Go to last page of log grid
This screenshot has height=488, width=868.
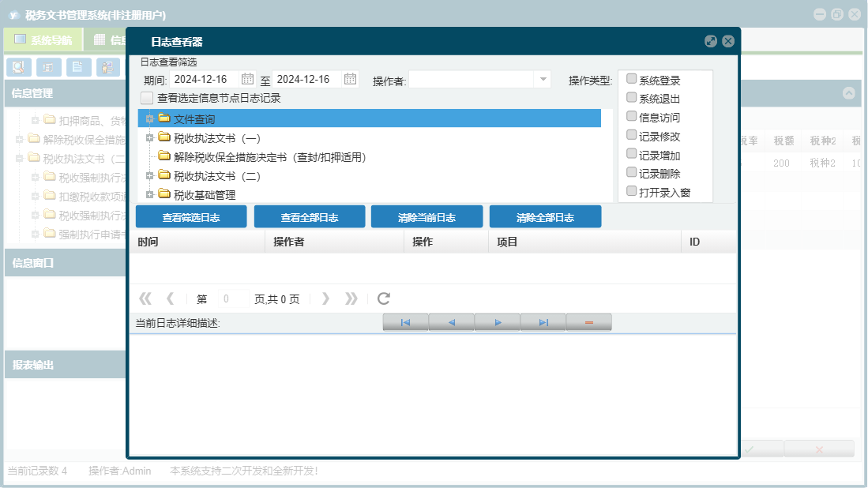[351, 298]
